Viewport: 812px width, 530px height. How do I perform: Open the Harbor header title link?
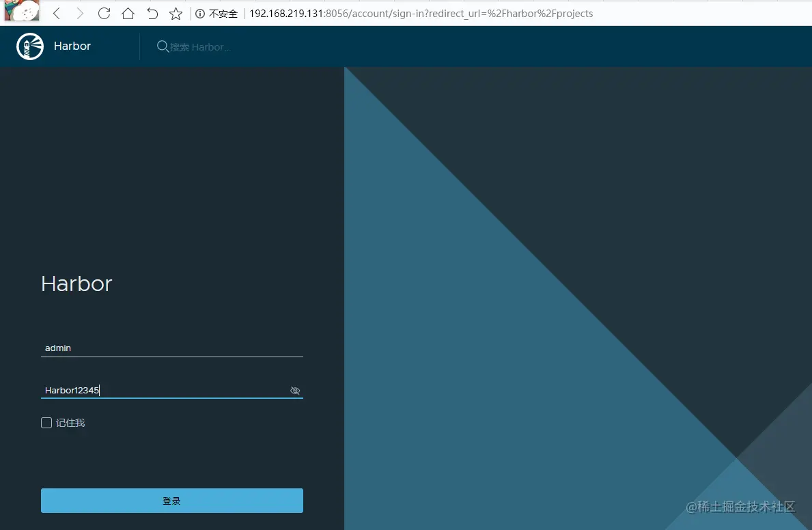click(x=72, y=46)
